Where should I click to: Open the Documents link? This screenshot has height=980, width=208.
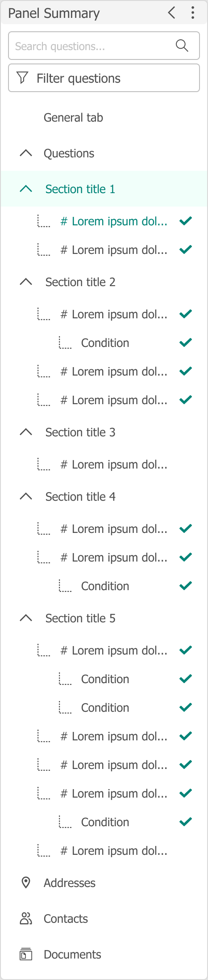pos(72,955)
